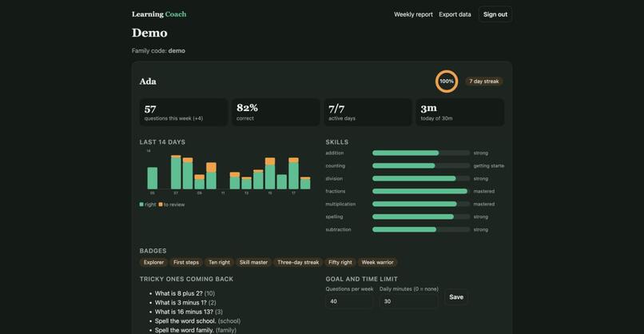This screenshot has width=644, height=334.
Task: Click 'Spell the word school.' item
Action: pyautogui.click(x=197, y=321)
